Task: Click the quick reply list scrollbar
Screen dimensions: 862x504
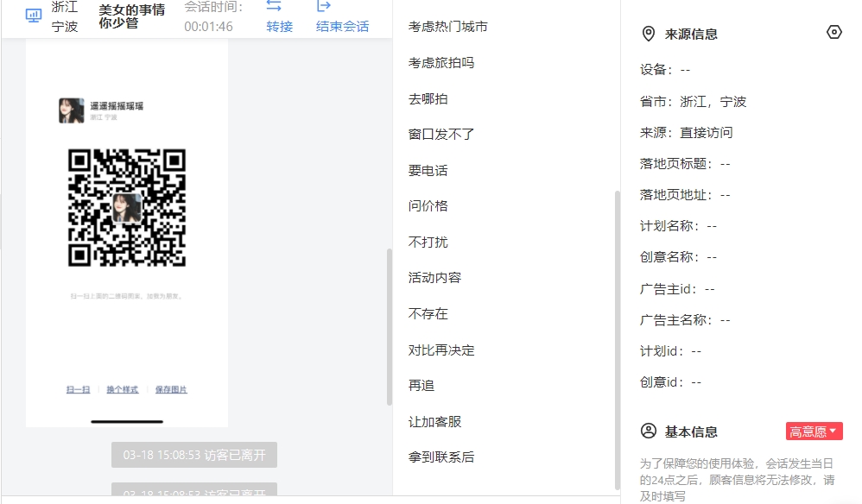Action: (x=618, y=339)
